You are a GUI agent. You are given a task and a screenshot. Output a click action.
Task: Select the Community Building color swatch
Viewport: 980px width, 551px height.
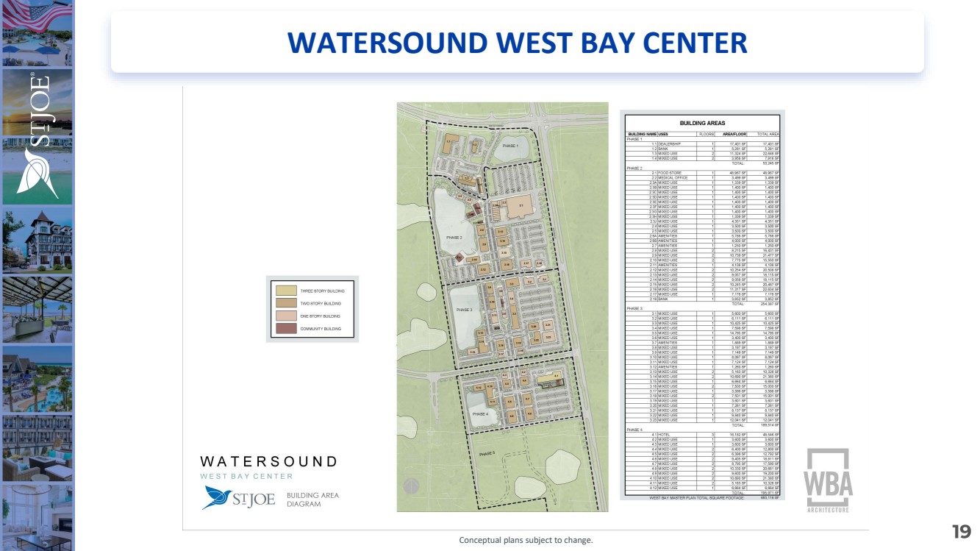(x=285, y=328)
